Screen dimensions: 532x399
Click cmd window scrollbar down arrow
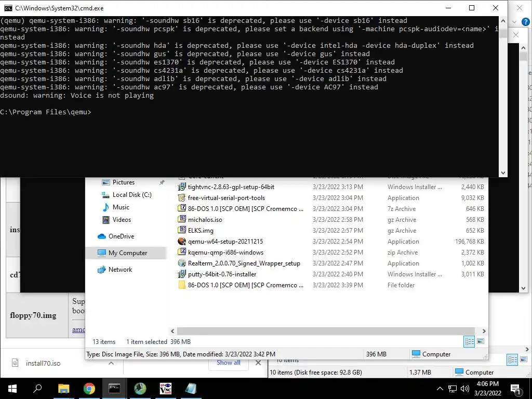tap(503, 172)
